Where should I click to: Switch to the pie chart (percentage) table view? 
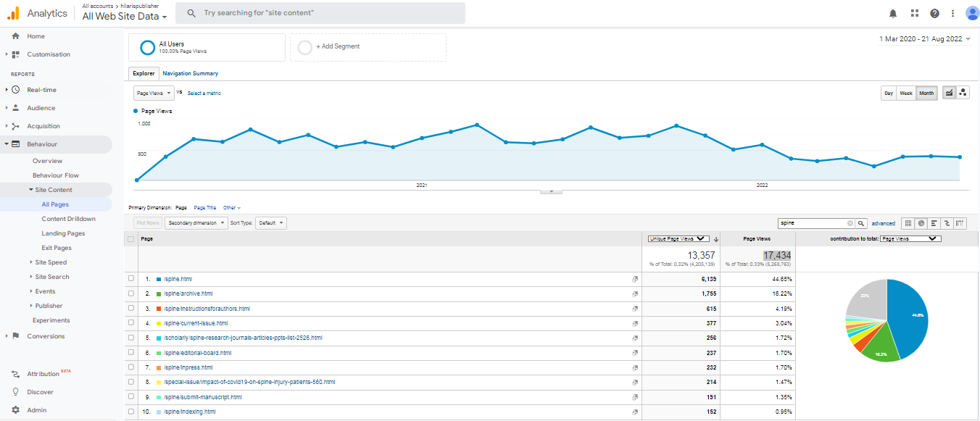(921, 223)
